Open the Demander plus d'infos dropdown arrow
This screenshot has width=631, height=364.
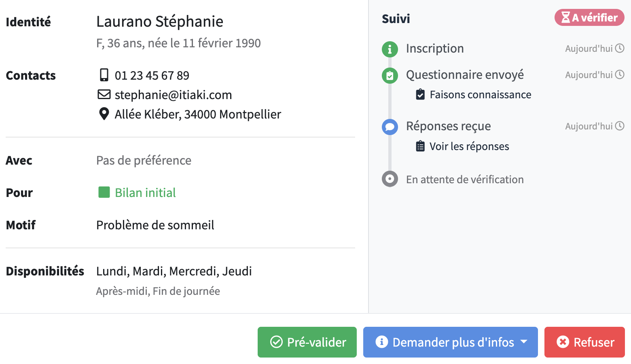[x=524, y=342]
